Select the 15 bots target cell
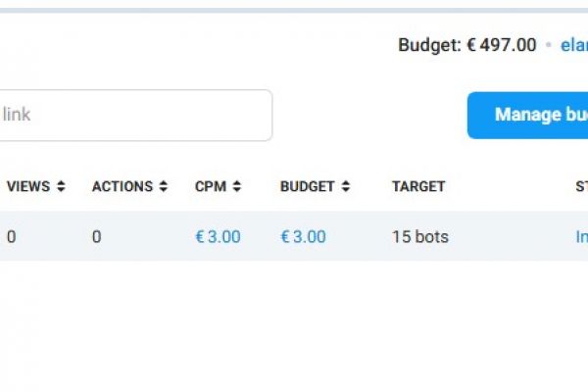The image size is (588, 392). point(420,237)
